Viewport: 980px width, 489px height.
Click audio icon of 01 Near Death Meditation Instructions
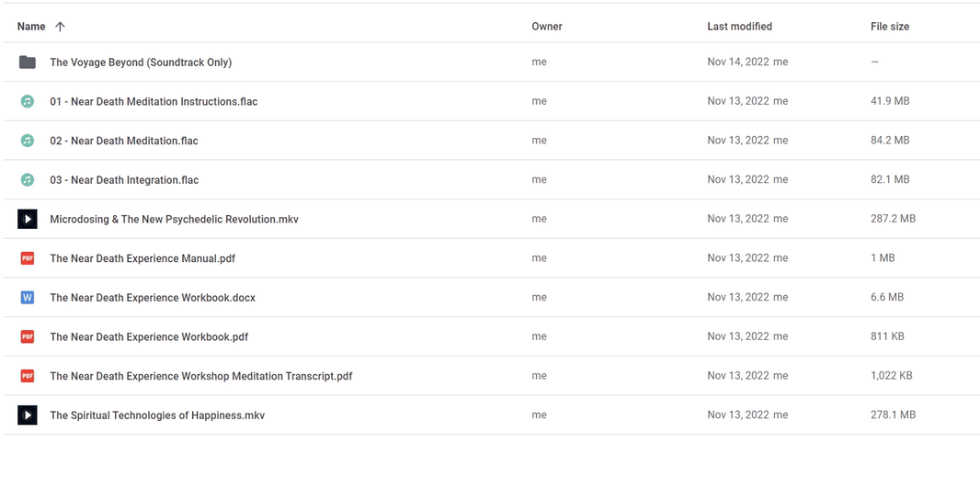tap(28, 101)
